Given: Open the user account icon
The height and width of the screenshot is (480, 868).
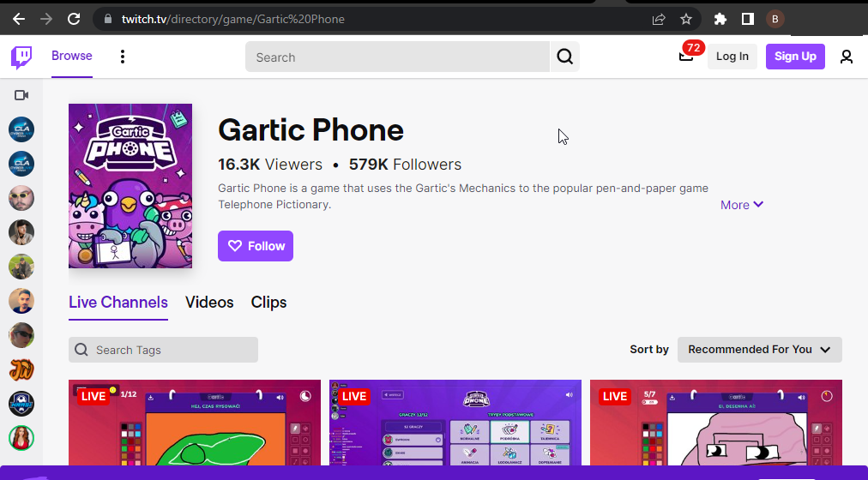Looking at the screenshot, I should (846, 57).
